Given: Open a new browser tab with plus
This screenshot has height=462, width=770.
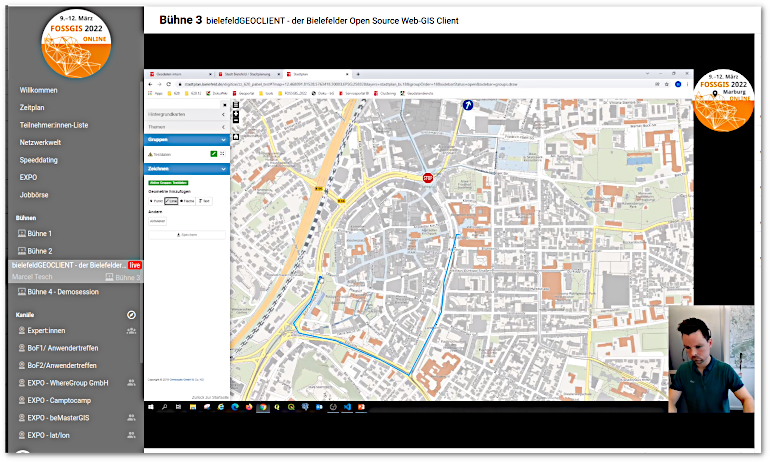Looking at the screenshot, I should point(358,74).
